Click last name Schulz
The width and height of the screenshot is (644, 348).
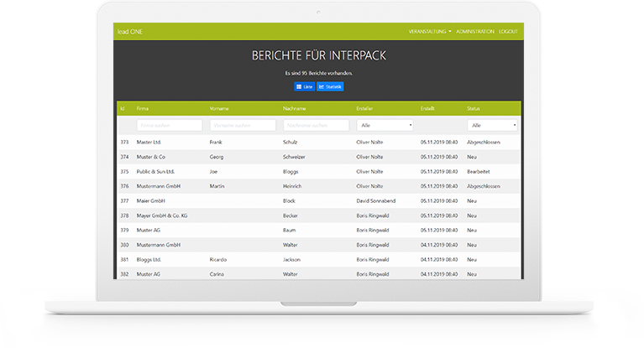point(290,143)
